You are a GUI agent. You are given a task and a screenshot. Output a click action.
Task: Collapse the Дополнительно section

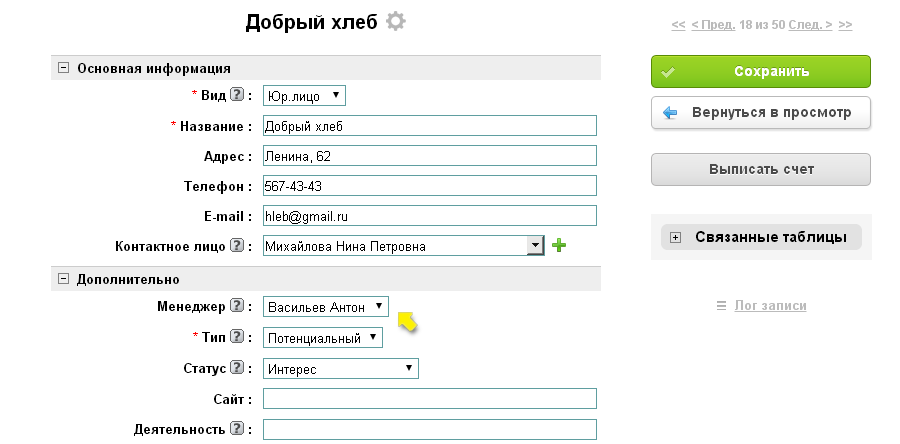coord(64,279)
